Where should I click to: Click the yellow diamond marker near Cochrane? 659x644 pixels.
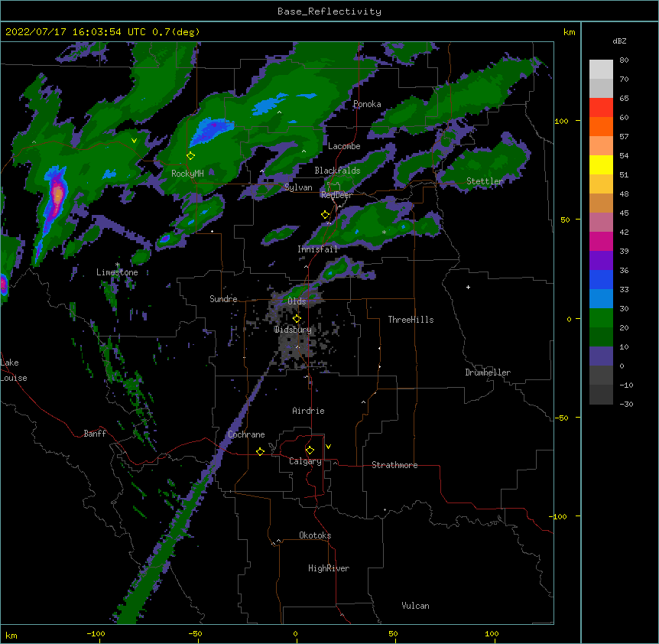coord(260,451)
